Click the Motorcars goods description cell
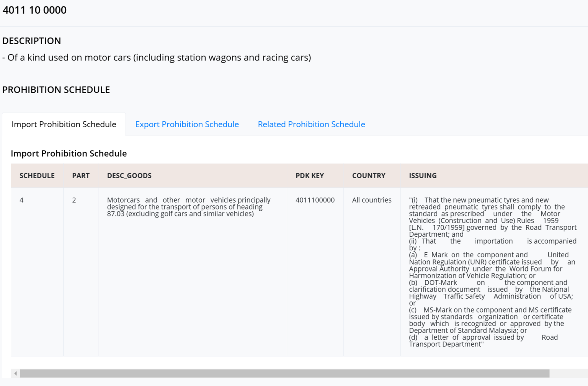The width and height of the screenshot is (588, 386). (x=188, y=207)
